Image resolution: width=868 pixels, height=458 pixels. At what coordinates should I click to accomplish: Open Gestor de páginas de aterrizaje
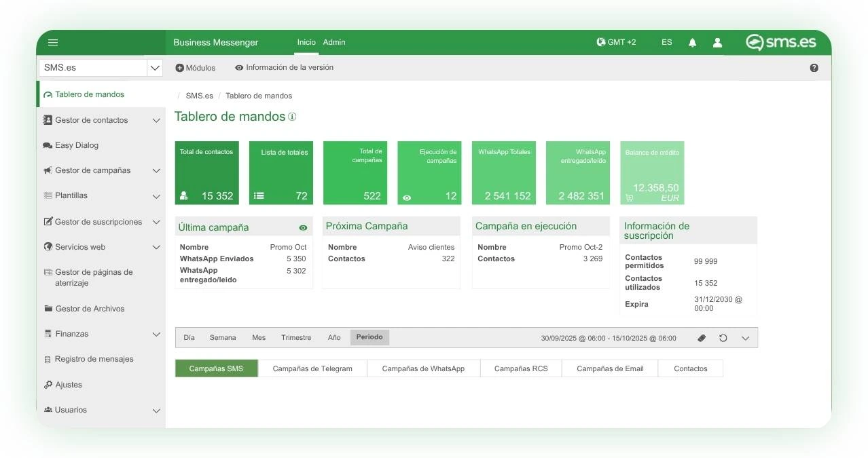point(101,278)
